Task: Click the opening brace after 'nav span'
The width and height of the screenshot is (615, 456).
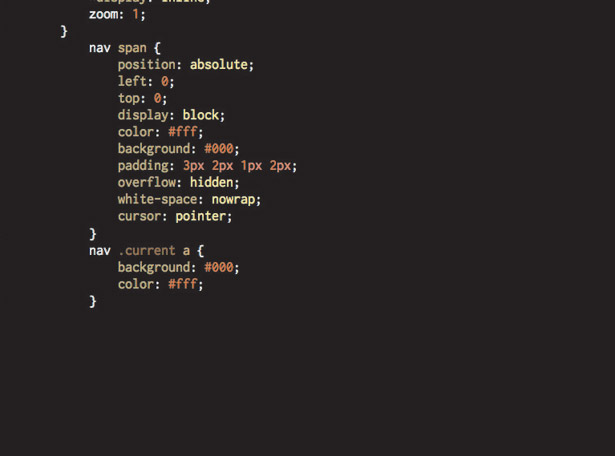Action: click(157, 48)
